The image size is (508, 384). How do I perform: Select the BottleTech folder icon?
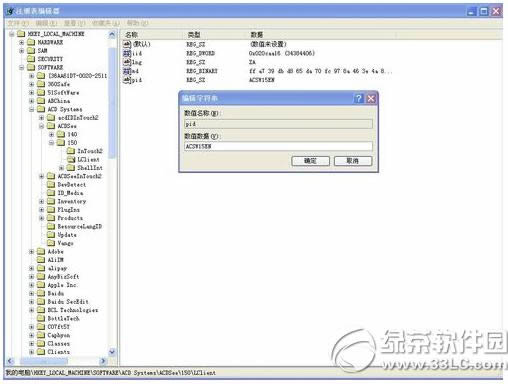point(41,318)
